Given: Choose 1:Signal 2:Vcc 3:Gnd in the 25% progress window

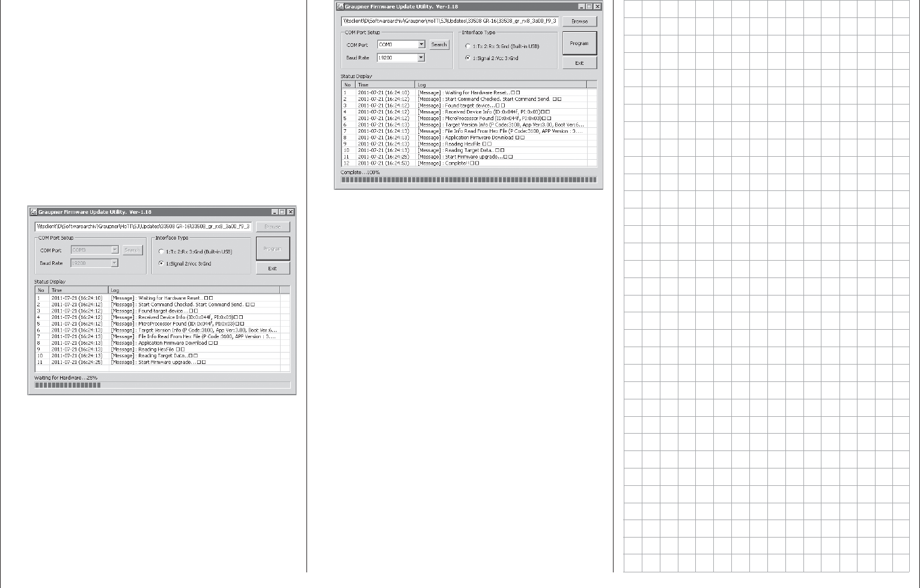Looking at the screenshot, I should point(161,264).
